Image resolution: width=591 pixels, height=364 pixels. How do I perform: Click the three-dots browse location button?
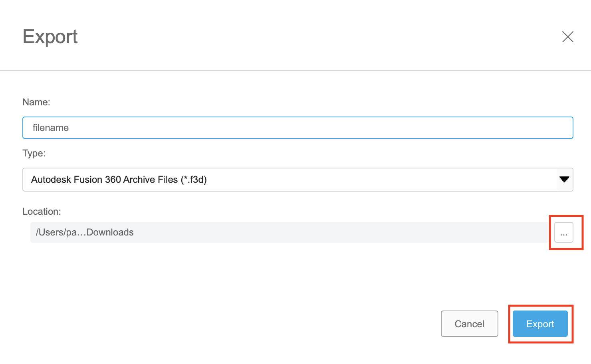[563, 232]
